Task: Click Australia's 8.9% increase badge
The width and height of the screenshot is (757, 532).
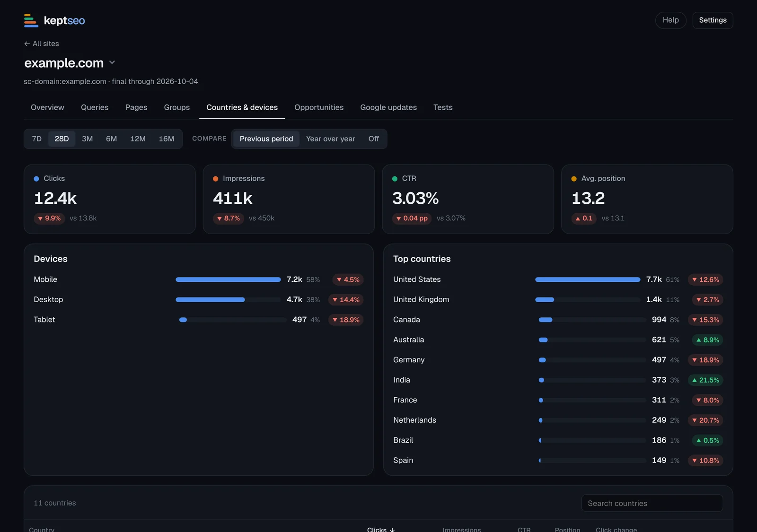Action: coord(707,340)
